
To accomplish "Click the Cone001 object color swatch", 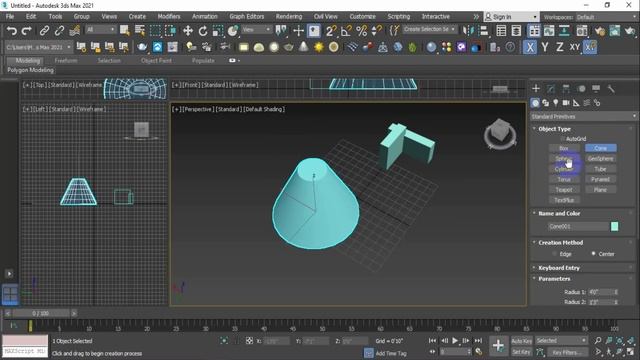I will (x=614, y=226).
